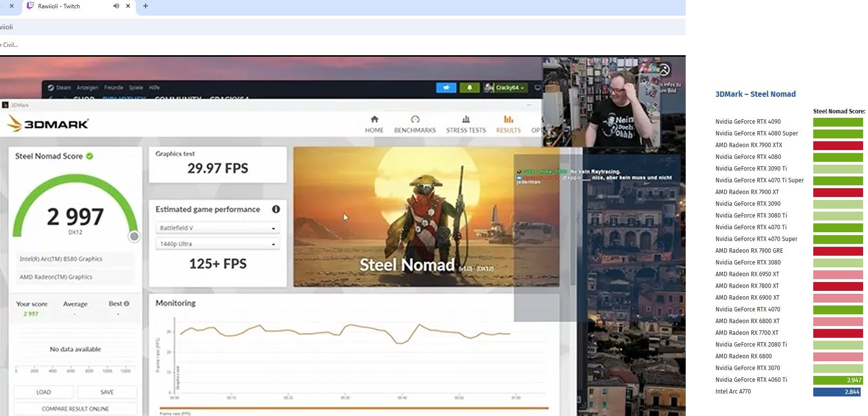Click the 'Ne kein Raytracing.' chat message
This screenshot has height=416, width=868.
click(595, 172)
